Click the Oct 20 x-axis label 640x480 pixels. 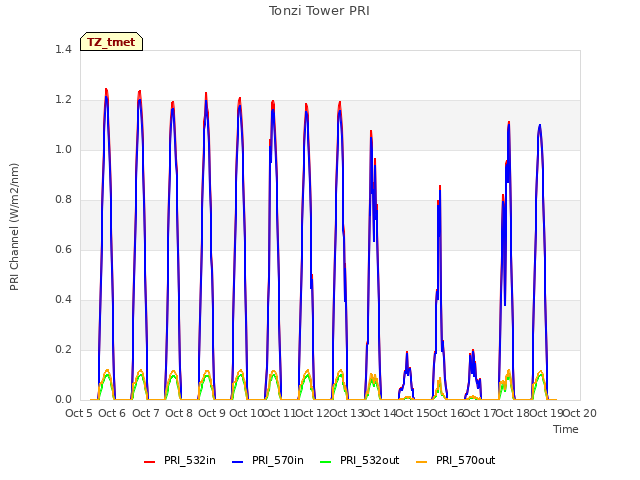(x=580, y=413)
